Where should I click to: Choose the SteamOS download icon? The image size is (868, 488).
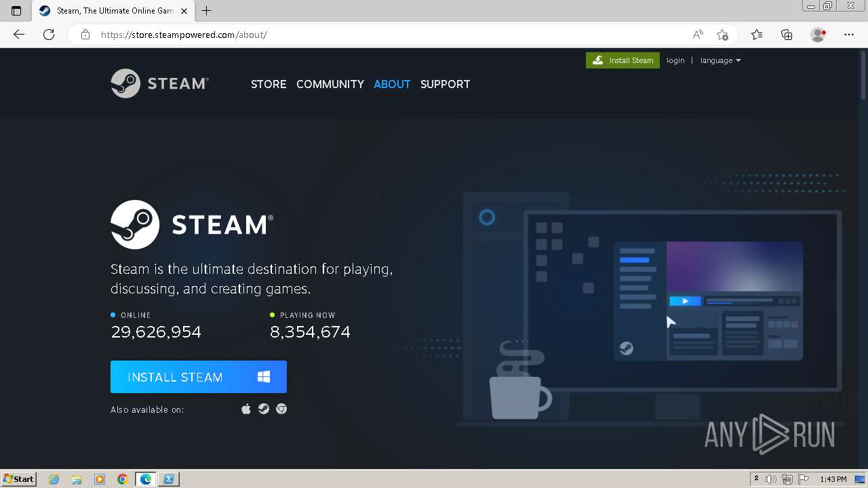(x=264, y=409)
